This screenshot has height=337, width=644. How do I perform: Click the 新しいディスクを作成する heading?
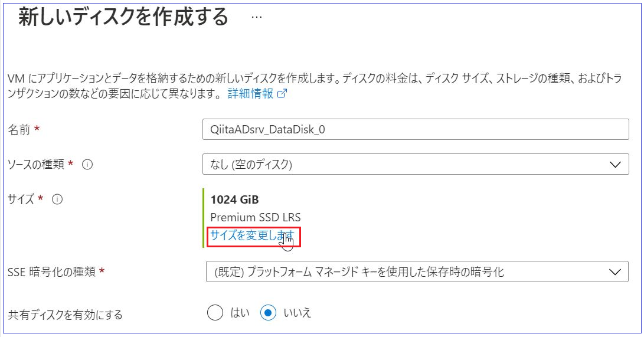pyautogui.click(x=123, y=18)
